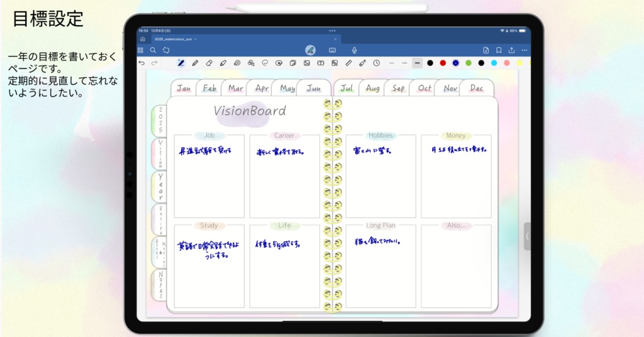Expand the 2025_watercolour_sun tab dropdown arrow

(x=196, y=39)
